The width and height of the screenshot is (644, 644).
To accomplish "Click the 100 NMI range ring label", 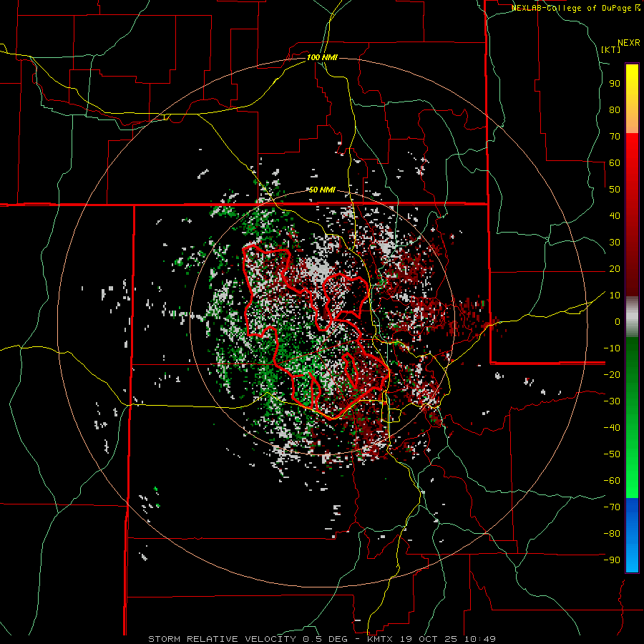I will (322, 57).
